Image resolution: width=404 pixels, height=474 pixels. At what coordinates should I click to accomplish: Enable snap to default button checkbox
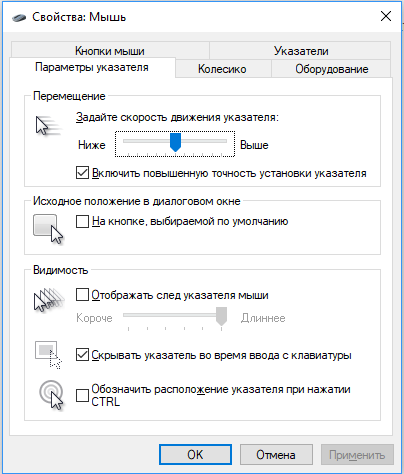[x=82, y=221]
